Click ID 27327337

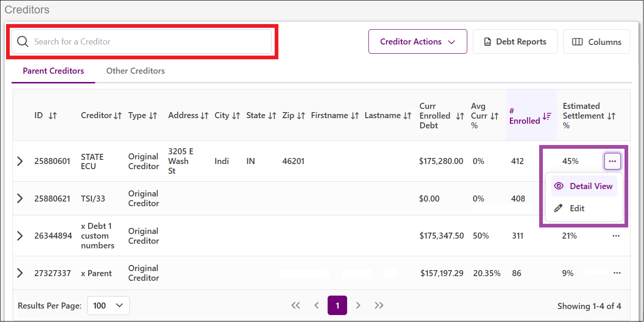52,273
